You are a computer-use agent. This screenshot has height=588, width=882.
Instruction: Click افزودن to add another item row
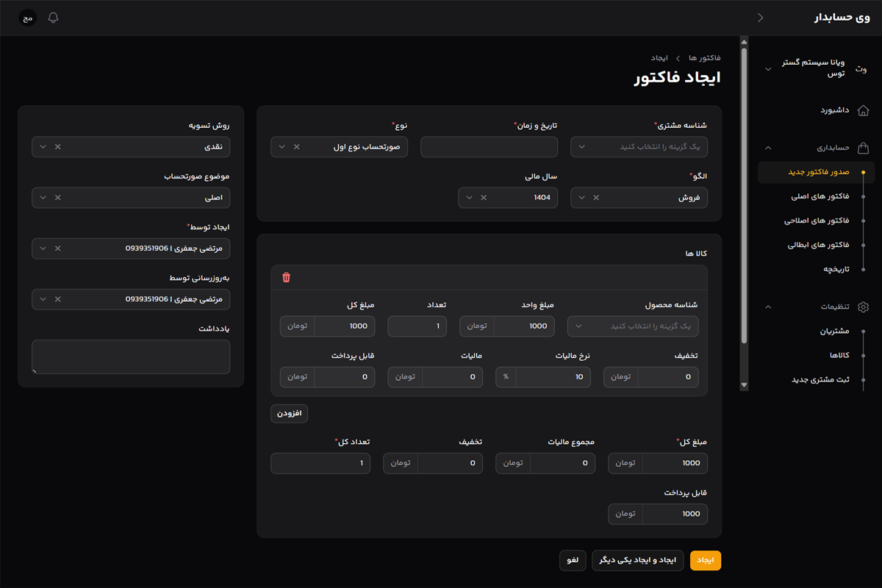coord(289,413)
